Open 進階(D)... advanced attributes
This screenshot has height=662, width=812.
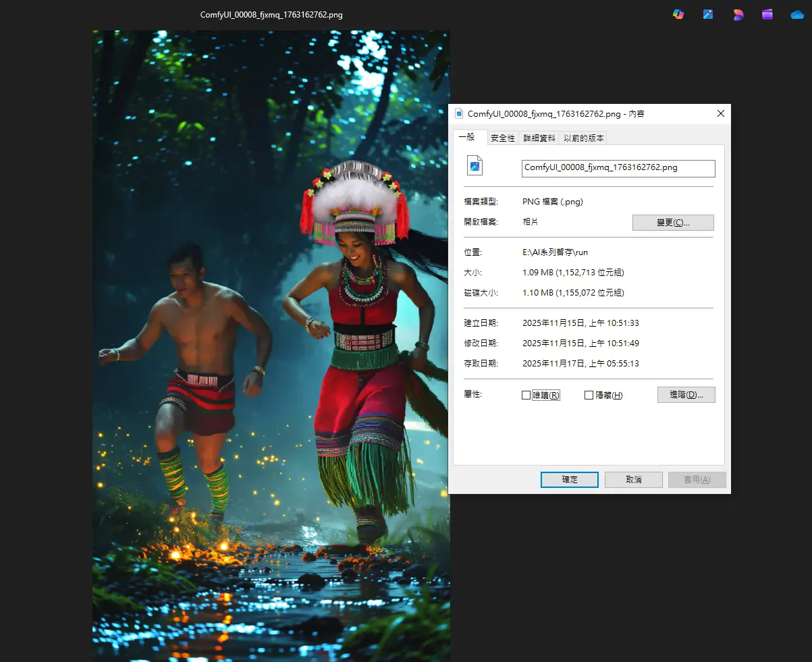(686, 395)
